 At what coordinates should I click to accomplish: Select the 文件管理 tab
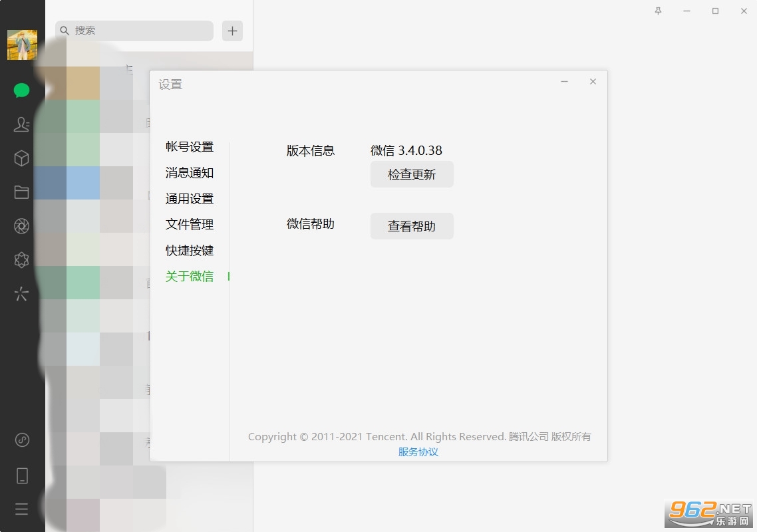189,225
